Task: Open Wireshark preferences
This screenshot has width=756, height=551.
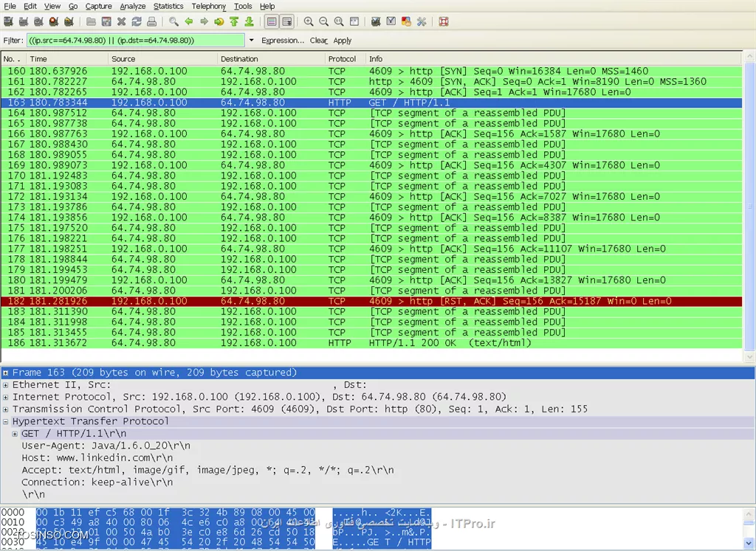Action: click(x=422, y=21)
